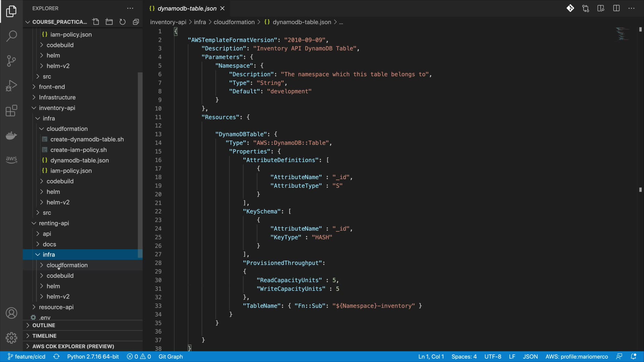Open the Manage settings gear

[11, 338]
